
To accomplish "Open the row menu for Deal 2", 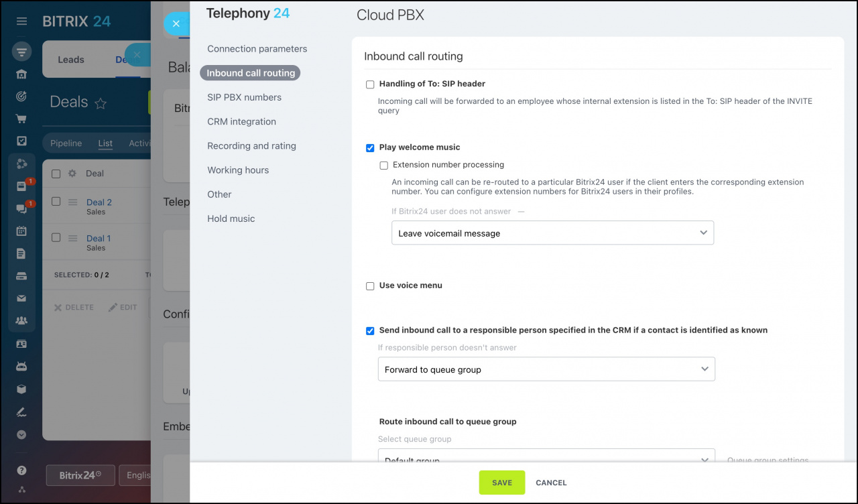I will [73, 202].
